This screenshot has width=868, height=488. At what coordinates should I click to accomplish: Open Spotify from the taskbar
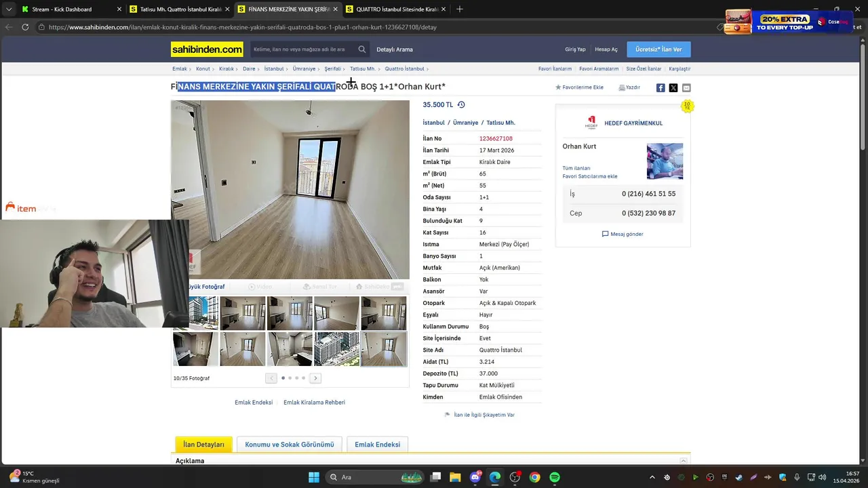(555, 477)
